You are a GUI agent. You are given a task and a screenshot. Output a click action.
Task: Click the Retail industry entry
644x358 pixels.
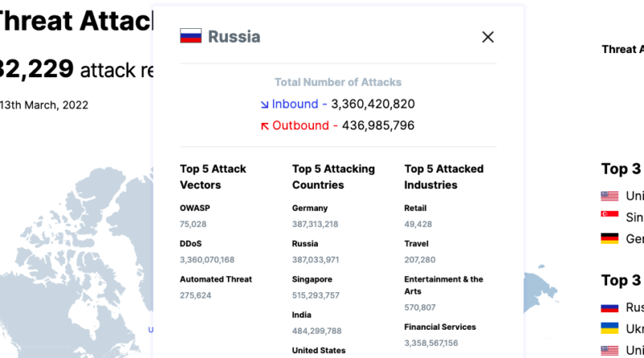coord(415,208)
